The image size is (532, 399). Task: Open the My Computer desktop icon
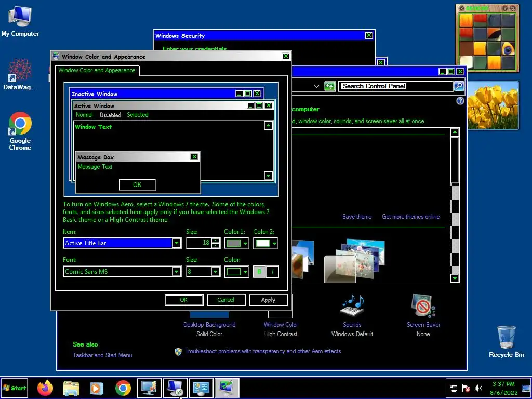click(x=20, y=21)
